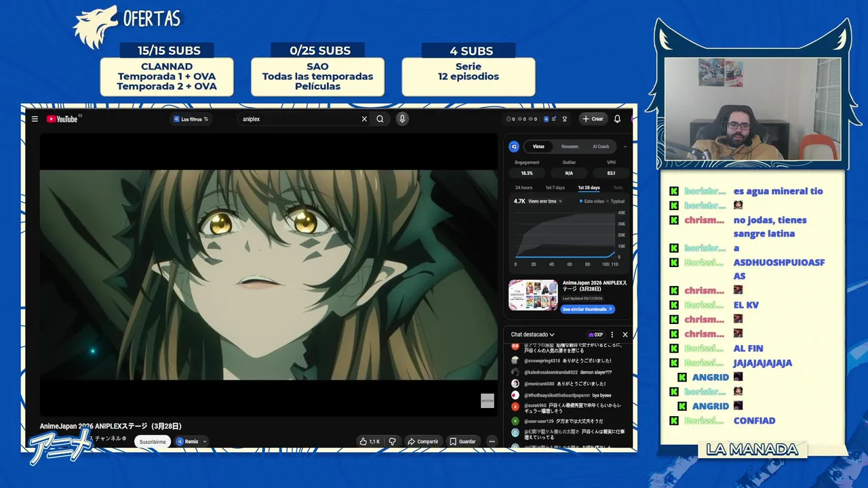Click the Aniplex watermark on video

(488, 401)
